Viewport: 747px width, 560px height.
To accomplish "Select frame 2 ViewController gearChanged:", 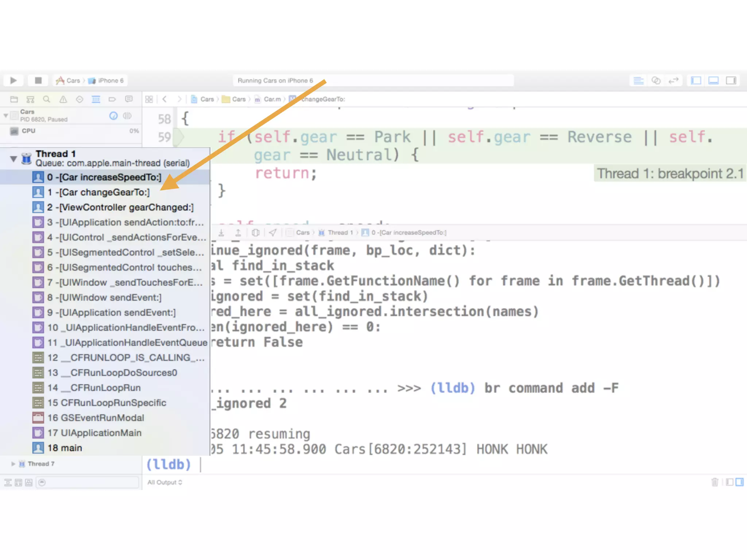I will tap(120, 207).
